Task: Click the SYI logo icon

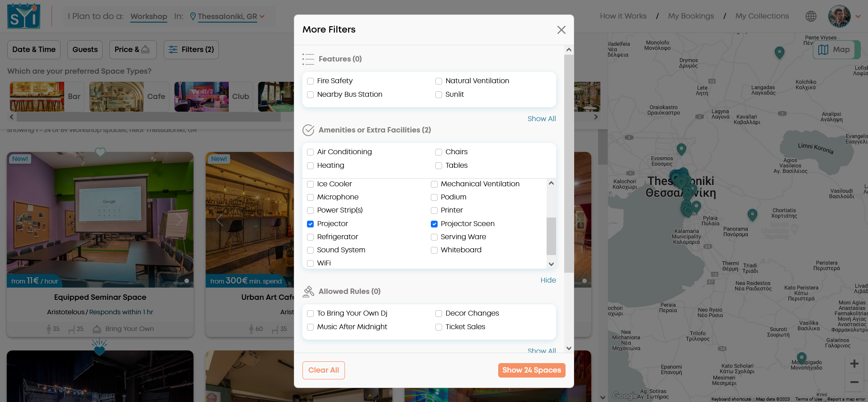Action: (24, 16)
